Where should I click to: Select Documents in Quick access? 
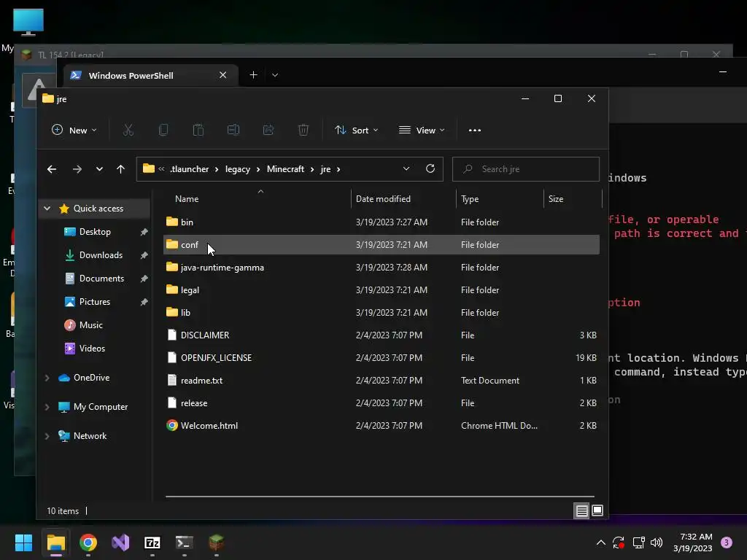[101, 279]
